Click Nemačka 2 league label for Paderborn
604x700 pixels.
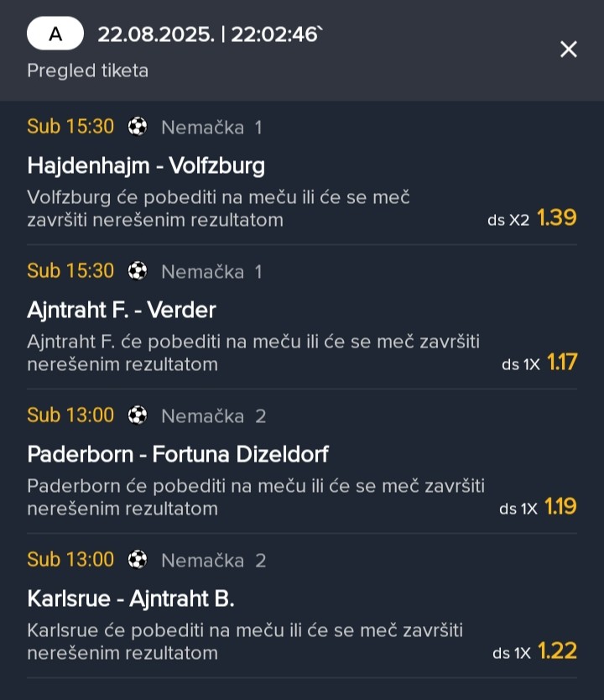point(214,416)
